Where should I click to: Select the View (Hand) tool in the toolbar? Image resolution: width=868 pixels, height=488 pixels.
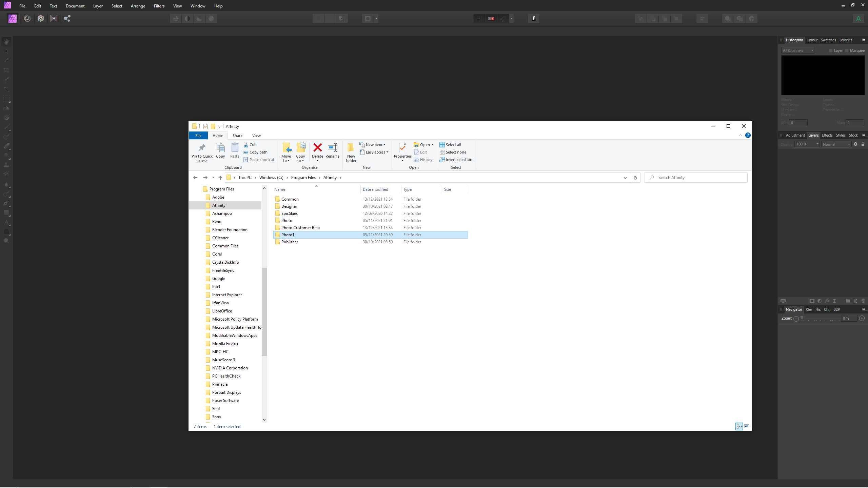pyautogui.click(x=6, y=42)
